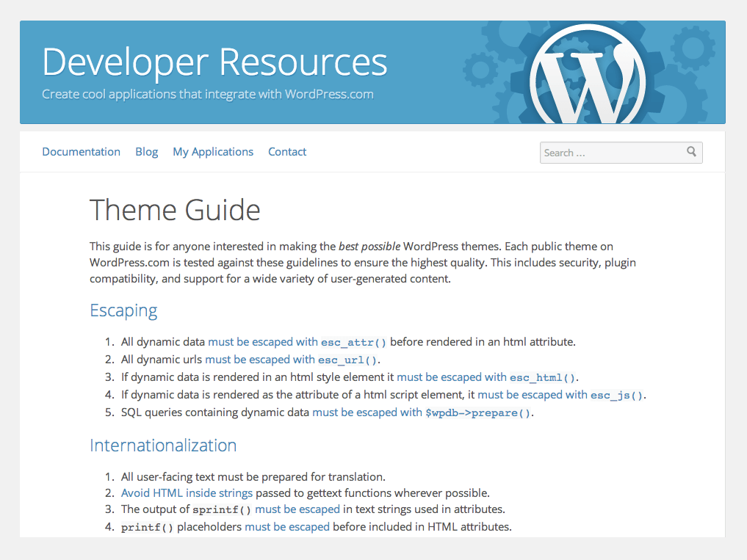Click the Developer Resources site title
Image resolution: width=747 pixels, height=560 pixels.
coord(214,62)
